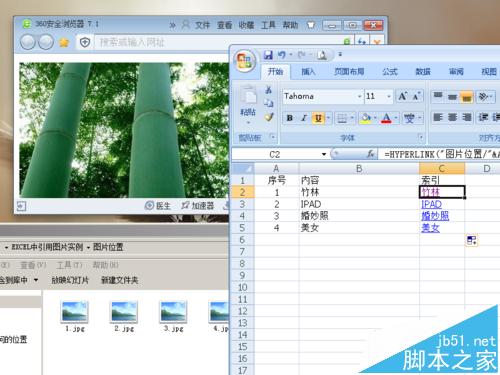Open the font group dialog launcher
Viewport: 500px width, 375px height.
421,137
